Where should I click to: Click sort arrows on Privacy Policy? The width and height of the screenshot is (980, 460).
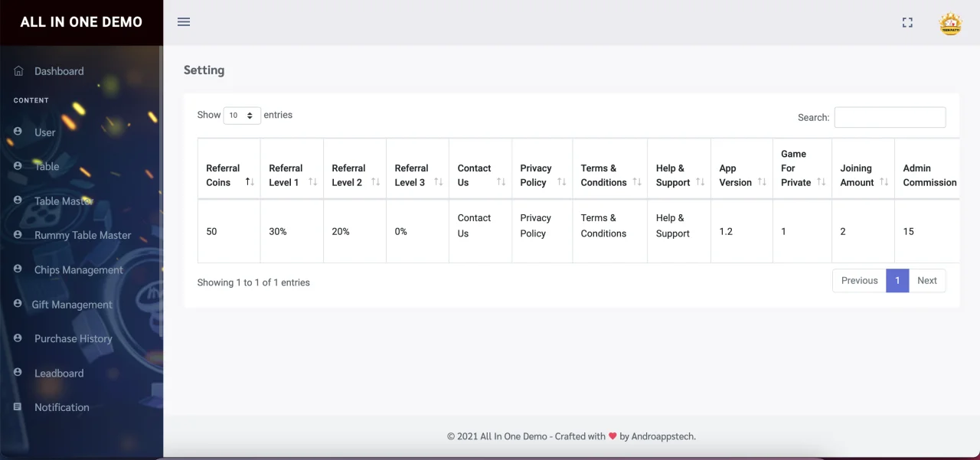click(x=561, y=182)
